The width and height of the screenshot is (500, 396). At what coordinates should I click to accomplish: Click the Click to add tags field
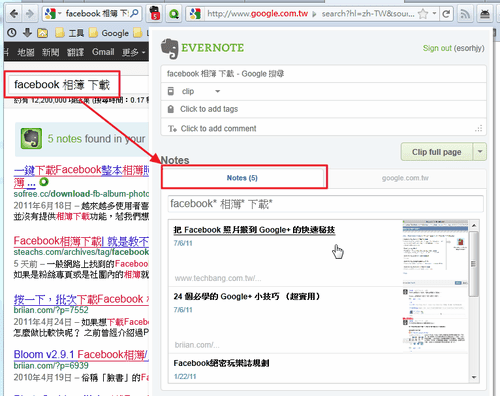(x=323, y=109)
